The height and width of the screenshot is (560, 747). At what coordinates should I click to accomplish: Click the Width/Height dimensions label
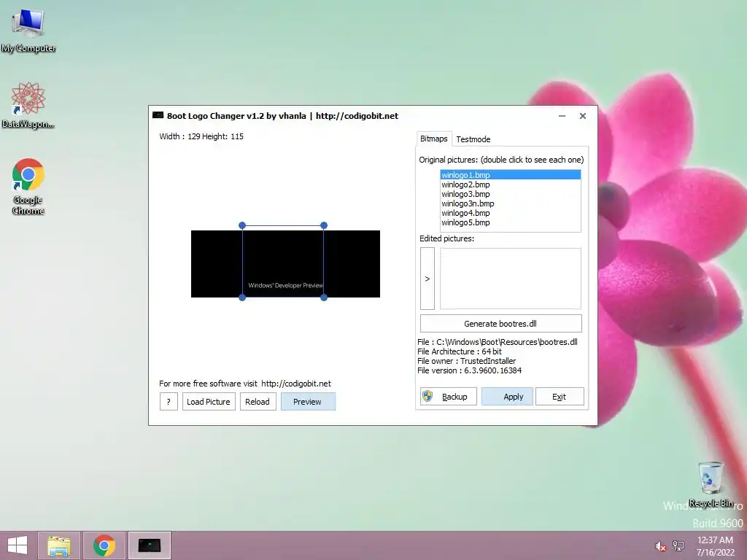[x=201, y=136]
